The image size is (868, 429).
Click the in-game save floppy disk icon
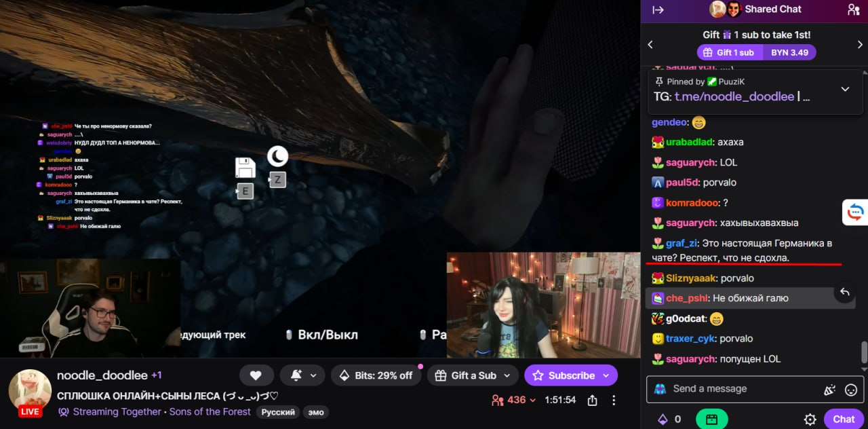(x=245, y=167)
